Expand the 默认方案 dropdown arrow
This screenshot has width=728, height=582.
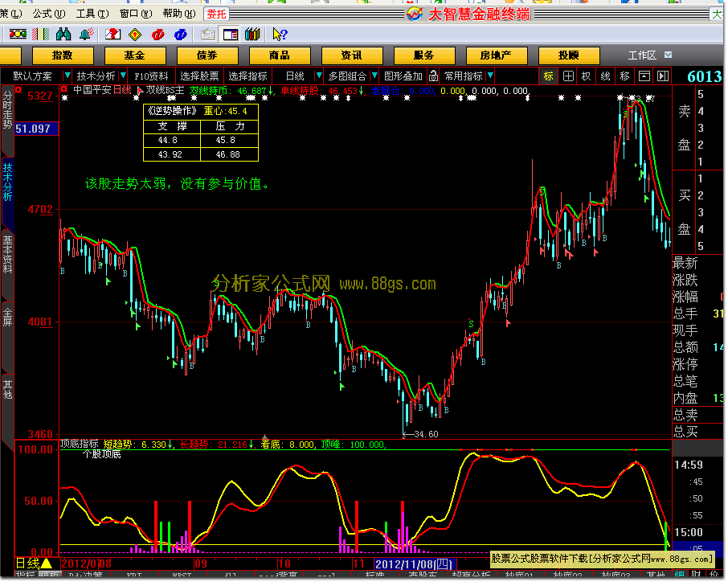click(67, 76)
